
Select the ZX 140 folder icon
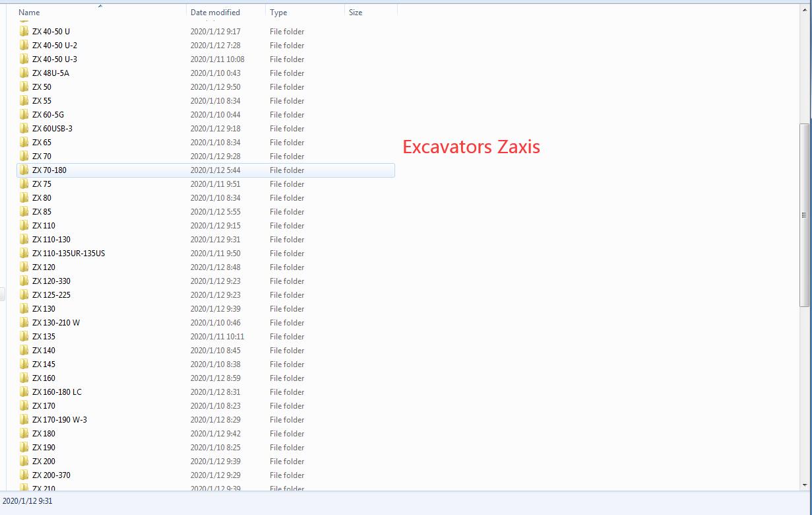pyautogui.click(x=24, y=350)
